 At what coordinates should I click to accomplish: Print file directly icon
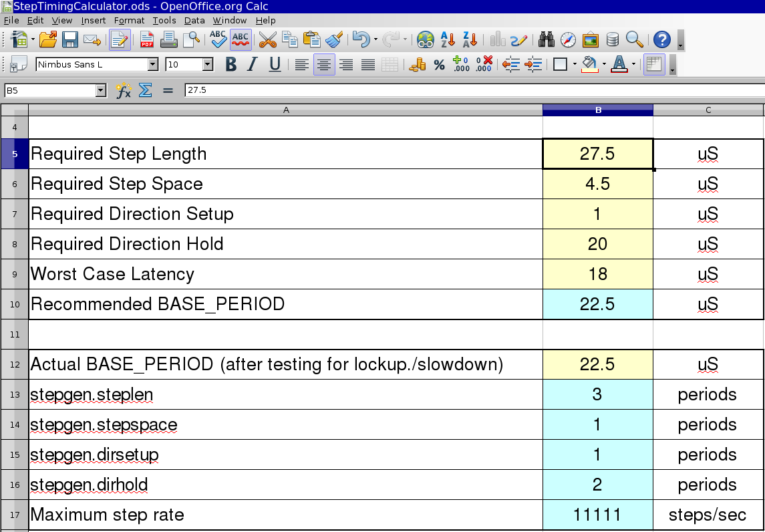pyautogui.click(x=168, y=39)
